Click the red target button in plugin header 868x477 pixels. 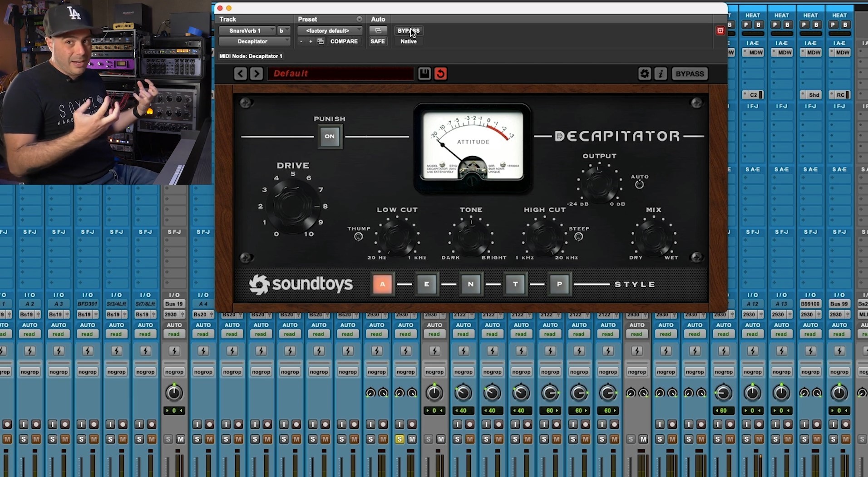[720, 31]
